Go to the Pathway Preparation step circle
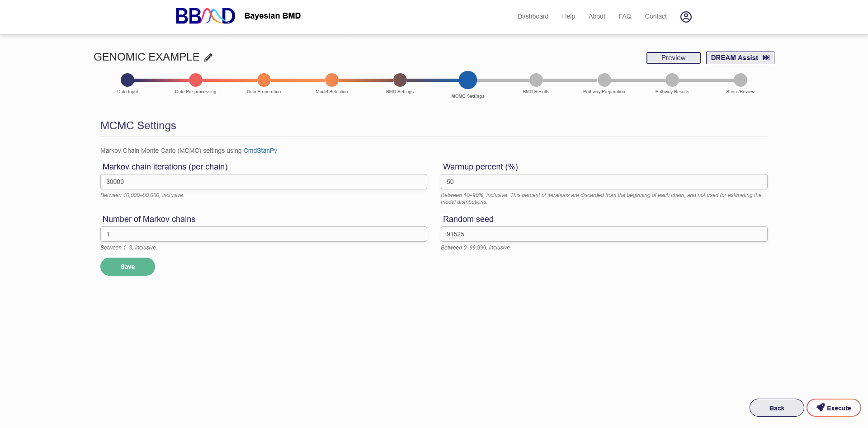The image size is (868, 428). [x=604, y=80]
